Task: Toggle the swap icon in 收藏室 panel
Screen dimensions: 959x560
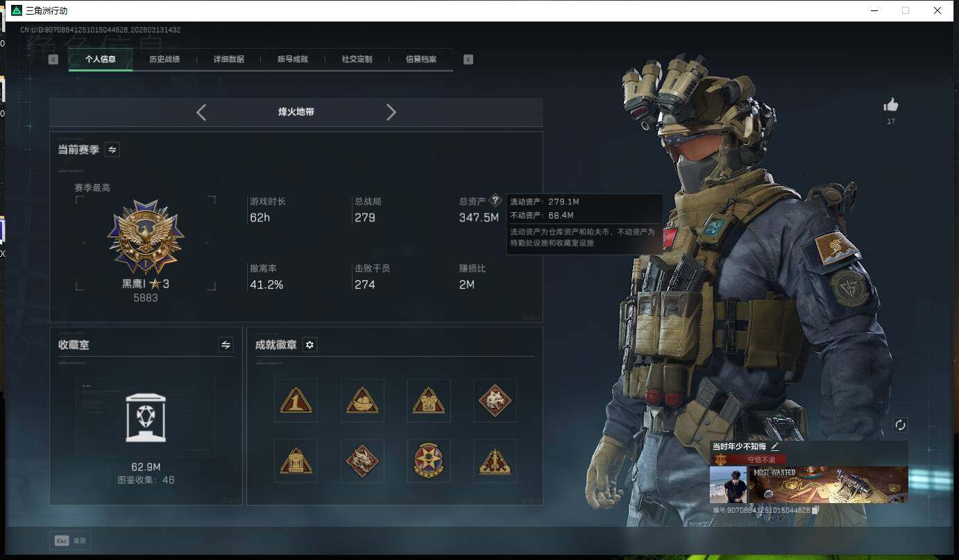Action: pyautogui.click(x=226, y=345)
